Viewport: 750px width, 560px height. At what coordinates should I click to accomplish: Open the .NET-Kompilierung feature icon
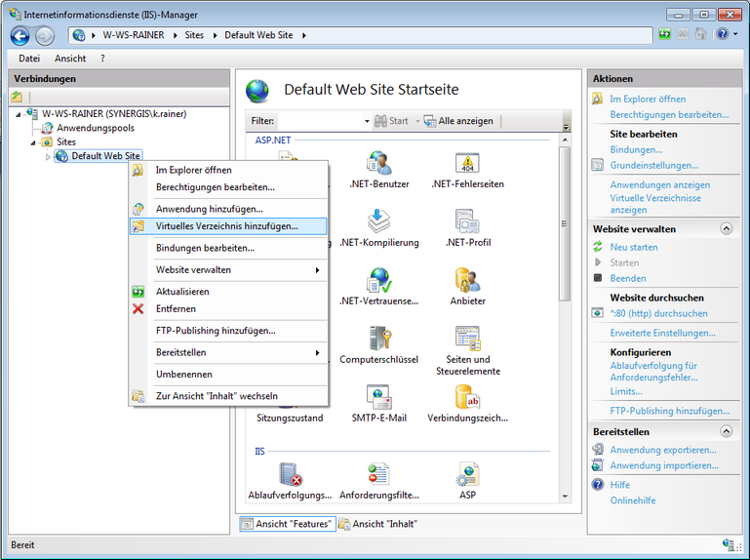378,221
